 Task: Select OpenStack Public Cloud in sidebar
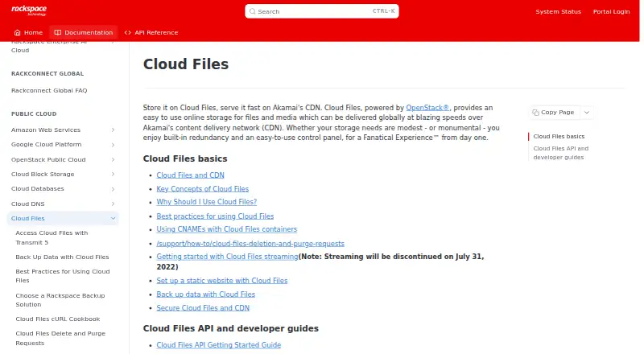click(48, 160)
